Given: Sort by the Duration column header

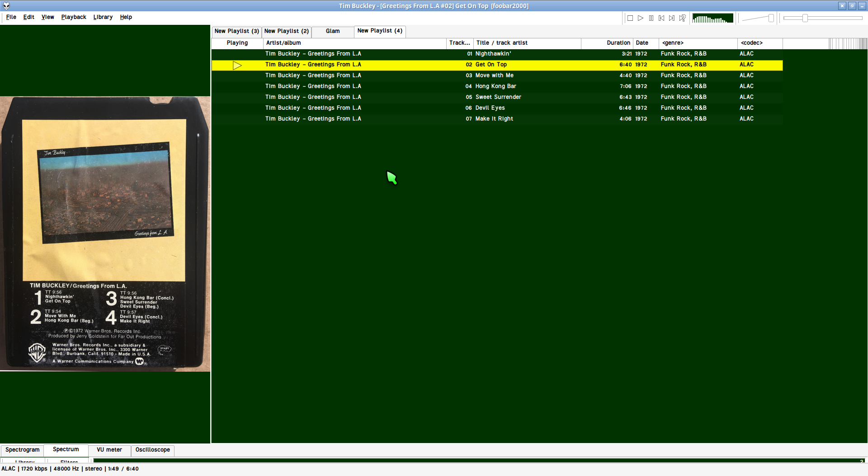Looking at the screenshot, I should (x=607, y=43).
